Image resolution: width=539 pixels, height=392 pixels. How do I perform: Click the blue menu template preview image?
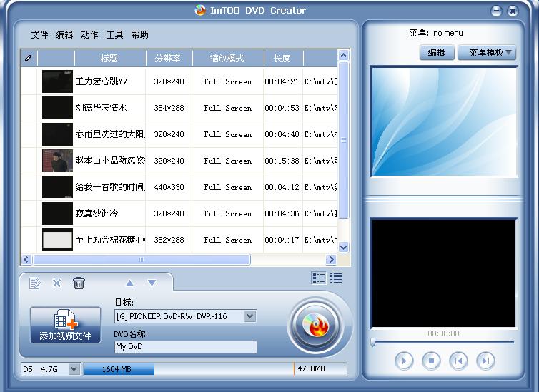tap(444, 122)
